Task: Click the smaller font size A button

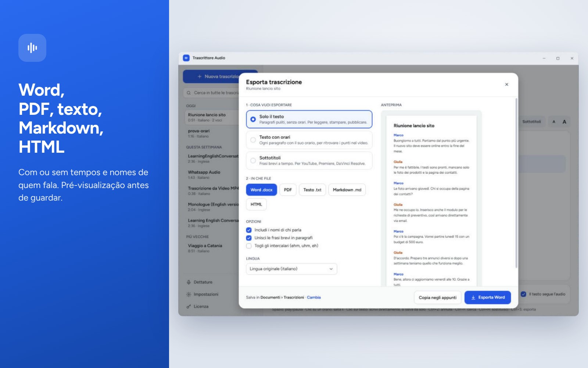Action: [x=554, y=122]
